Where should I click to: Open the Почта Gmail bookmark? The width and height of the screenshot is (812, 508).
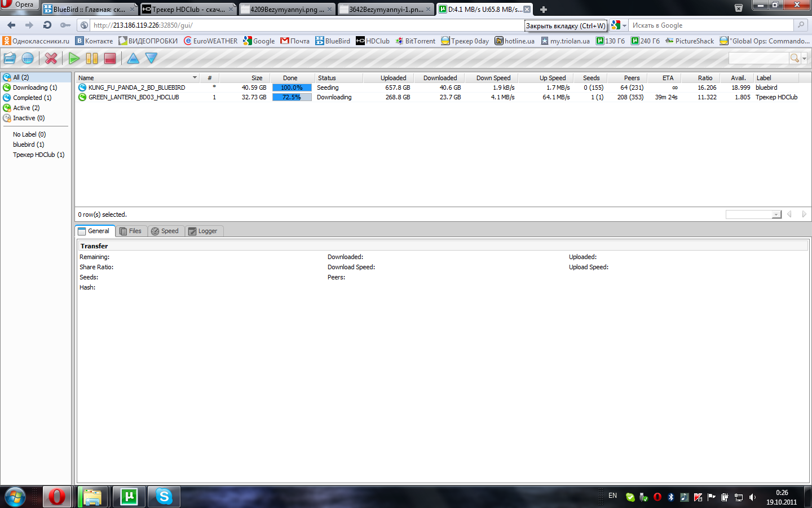click(x=295, y=41)
